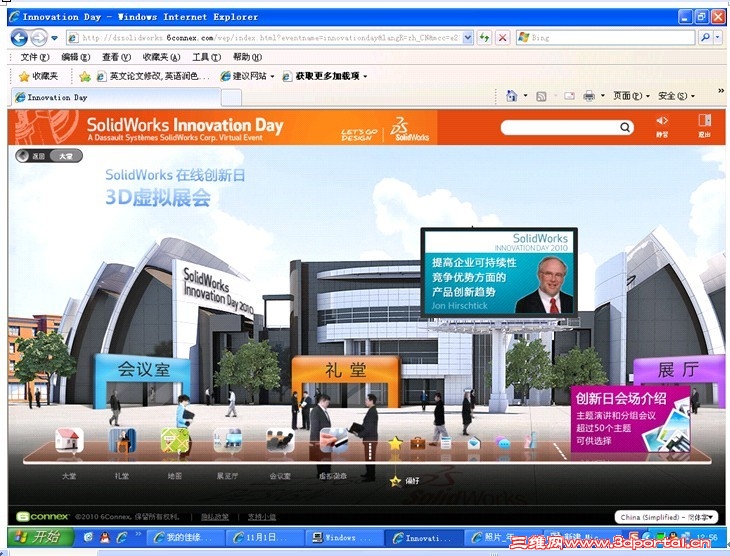The height and width of the screenshot is (556, 730).
Task: Open the 页面(P) page dropdown
Action: (631, 96)
